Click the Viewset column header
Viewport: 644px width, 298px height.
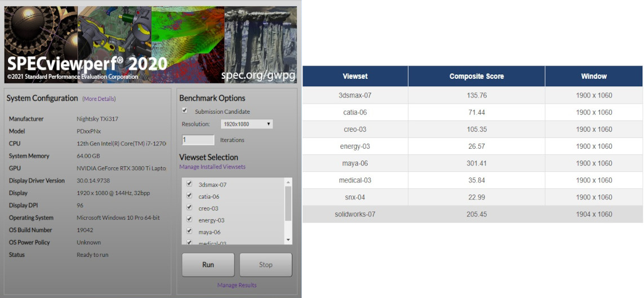click(355, 76)
